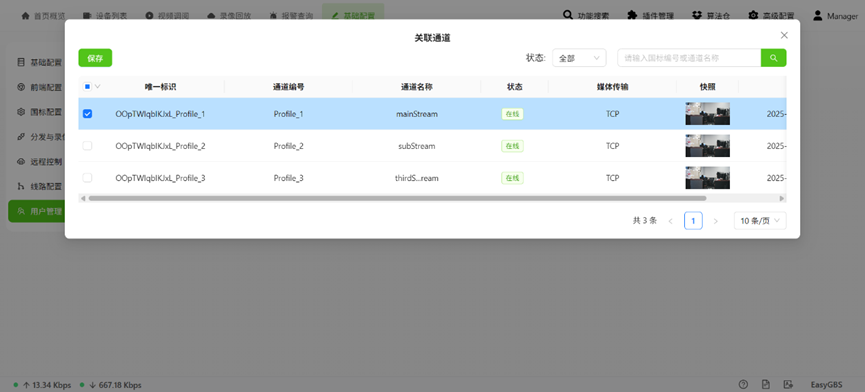
Task: Check the Profile_2 subStream row checkbox
Action: tap(87, 146)
